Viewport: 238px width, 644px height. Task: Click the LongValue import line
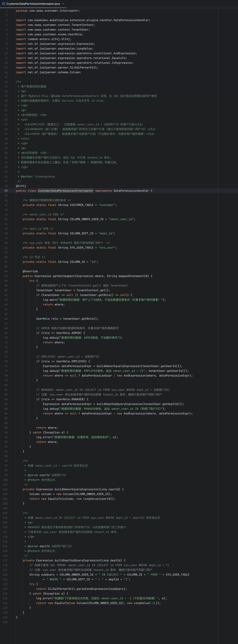[x=55, y=49]
